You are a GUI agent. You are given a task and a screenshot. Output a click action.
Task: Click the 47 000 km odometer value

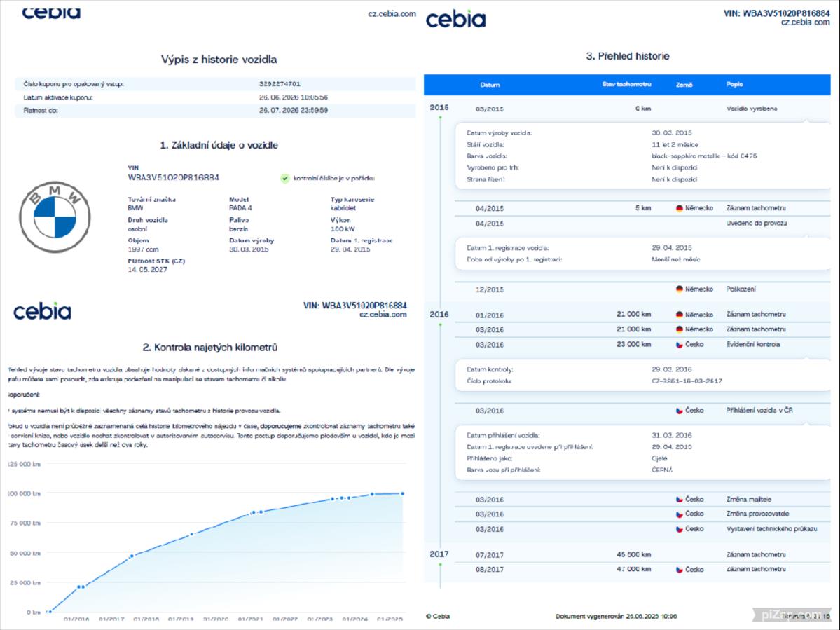point(633,570)
